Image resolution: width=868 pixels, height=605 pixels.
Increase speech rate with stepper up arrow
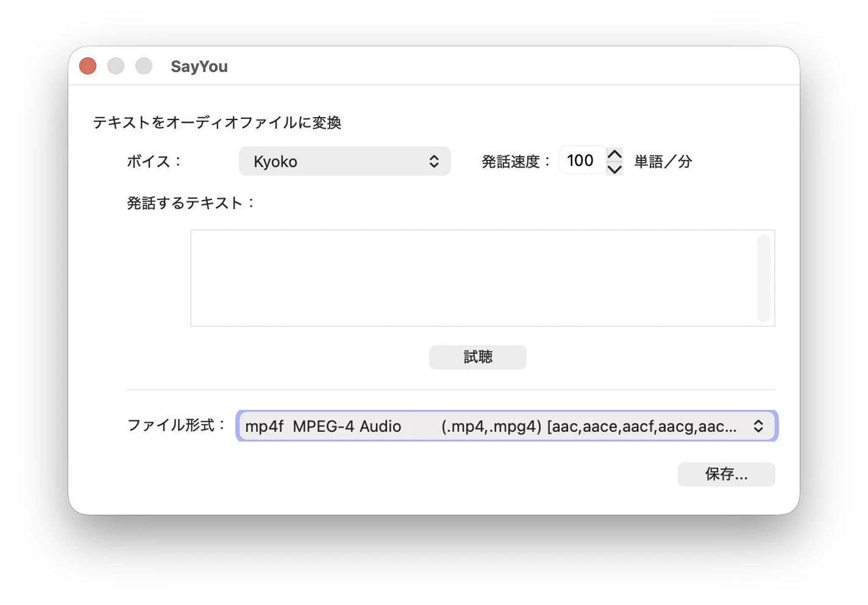click(614, 154)
